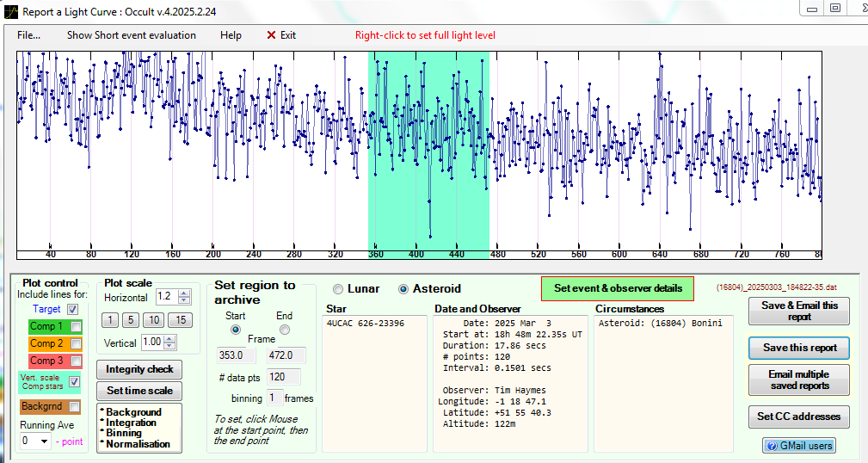Open GMail users help icon button
The height and width of the screenshot is (463, 868).
pyautogui.click(x=797, y=446)
